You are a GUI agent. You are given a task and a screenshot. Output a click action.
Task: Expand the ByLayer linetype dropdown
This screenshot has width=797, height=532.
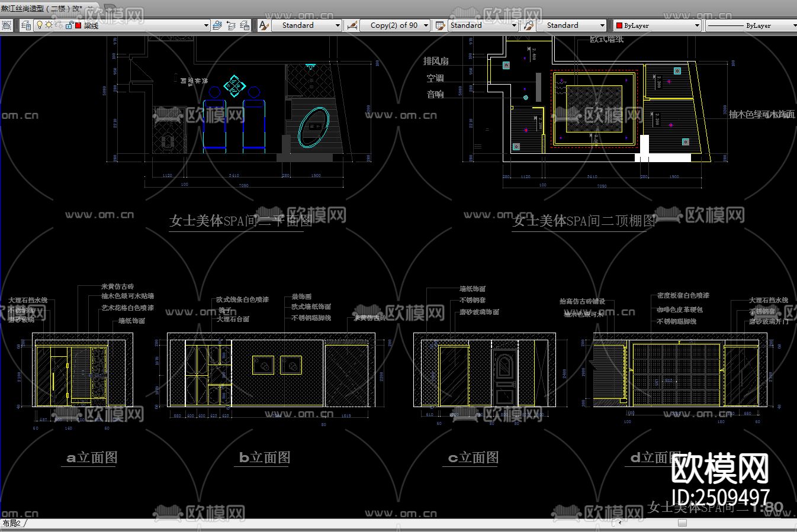coord(794,25)
